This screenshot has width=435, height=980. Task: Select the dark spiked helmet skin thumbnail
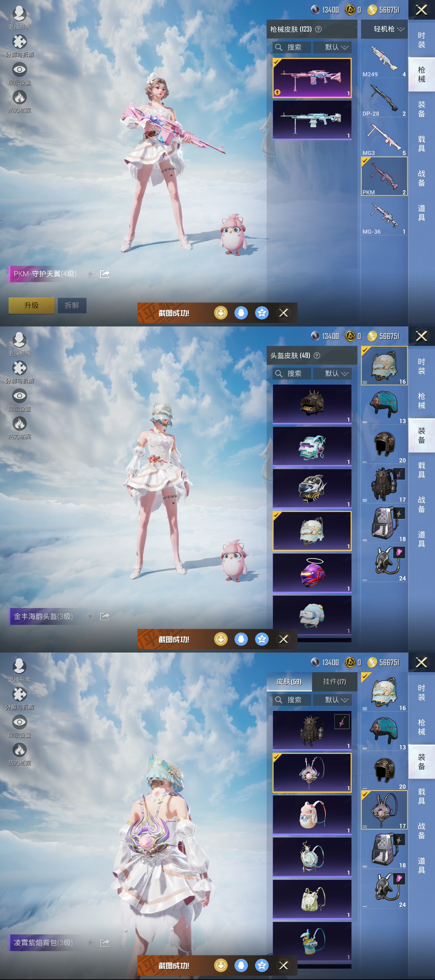(x=312, y=404)
